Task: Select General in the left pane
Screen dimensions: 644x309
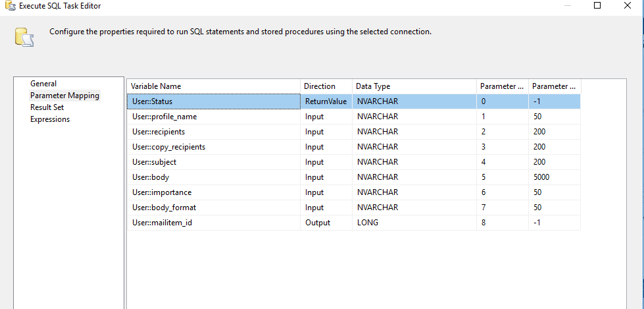Action: click(x=43, y=84)
